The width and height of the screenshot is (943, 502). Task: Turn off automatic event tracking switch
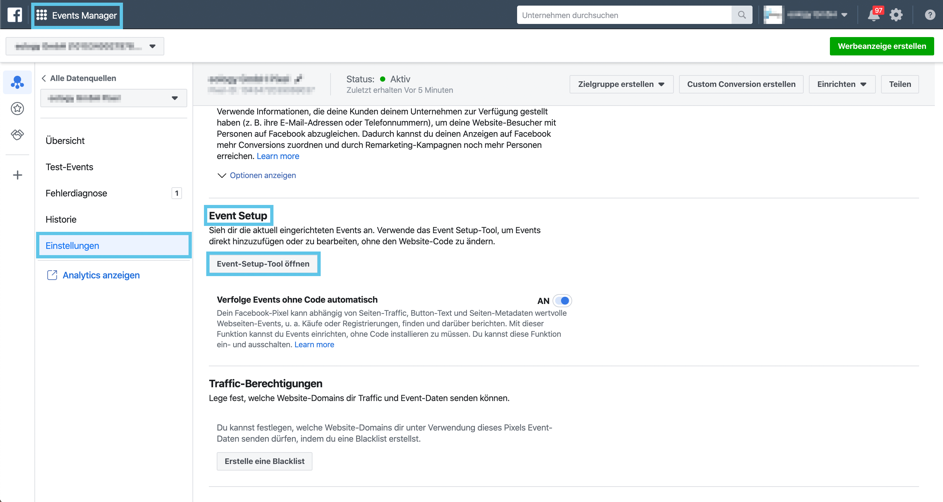pyautogui.click(x=562, y=301)
